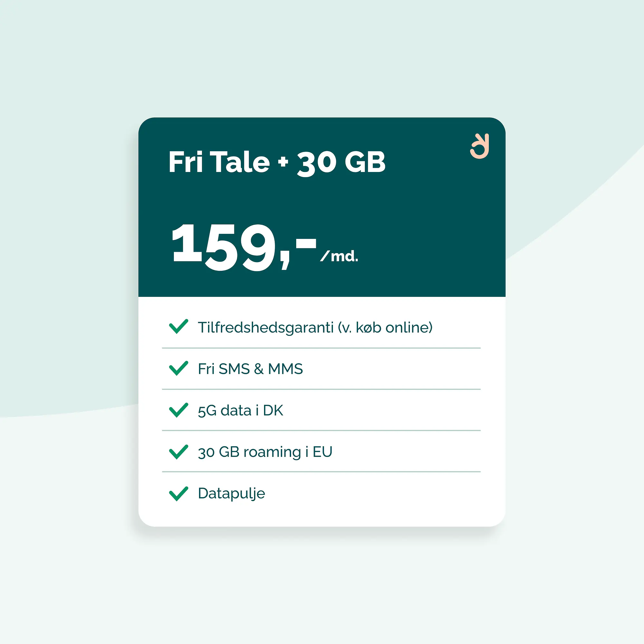Click the "Fri Tale" heading text
The height and width of the screenshot is (644, 644).
(x=219, y=162)
